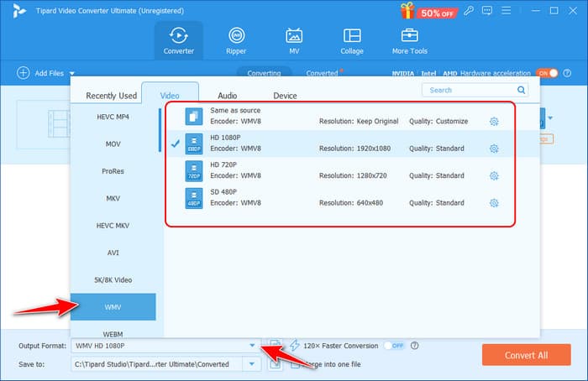
Task: Open settings for HD 1080P preset
Action: coord(494,149)
